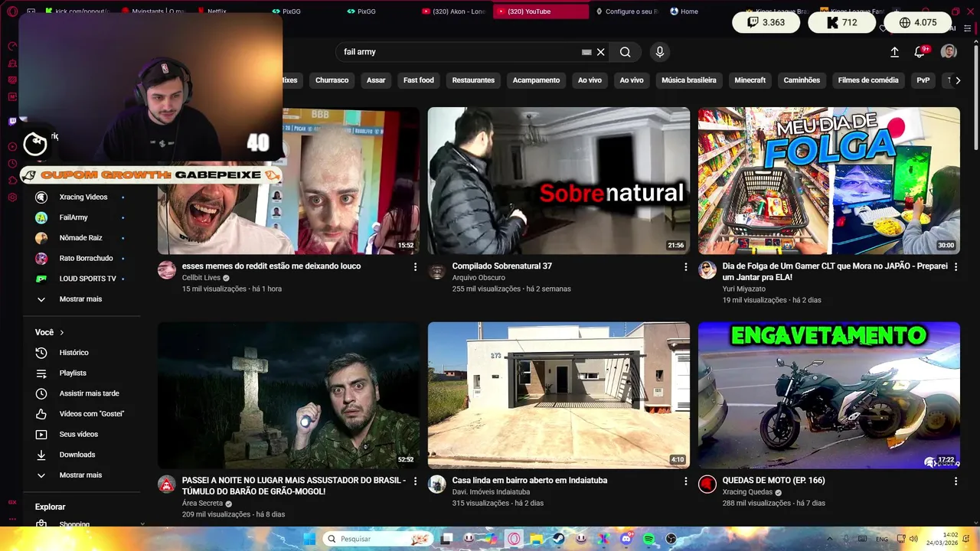Image resolution: width=980 pixels, height=551 pixels.
Task: Open Nômade Raiz subscription channel
Action: coord(82,238)
